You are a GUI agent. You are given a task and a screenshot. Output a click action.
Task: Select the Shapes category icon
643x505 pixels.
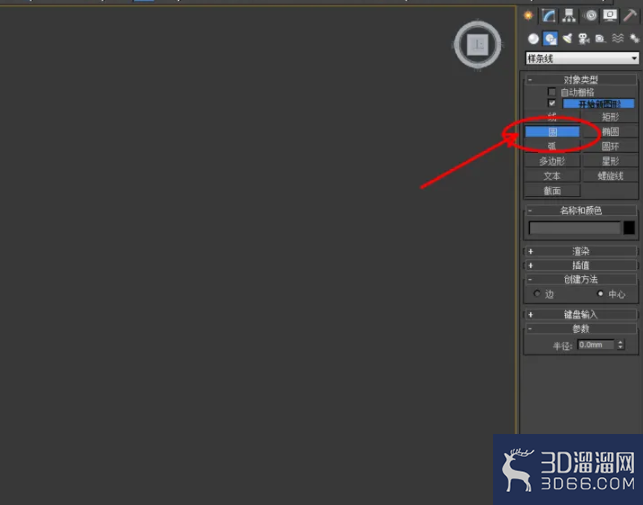[550, 39]
